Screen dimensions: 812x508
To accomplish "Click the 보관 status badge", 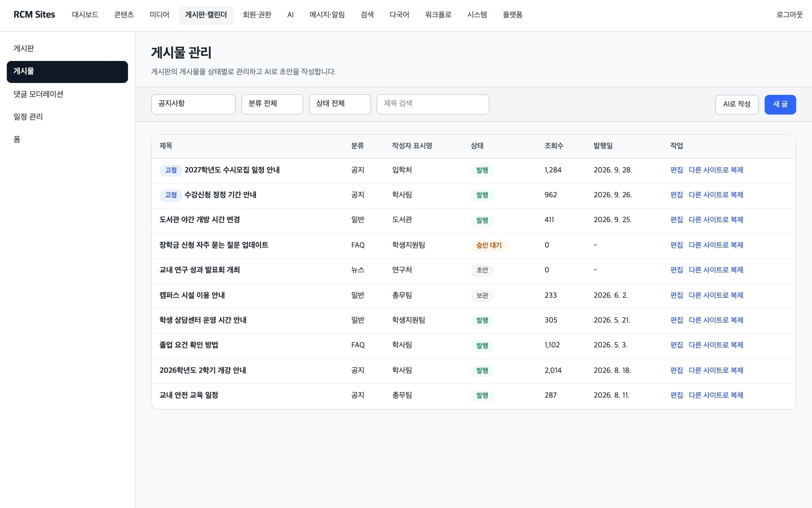I will coord(482,296).
